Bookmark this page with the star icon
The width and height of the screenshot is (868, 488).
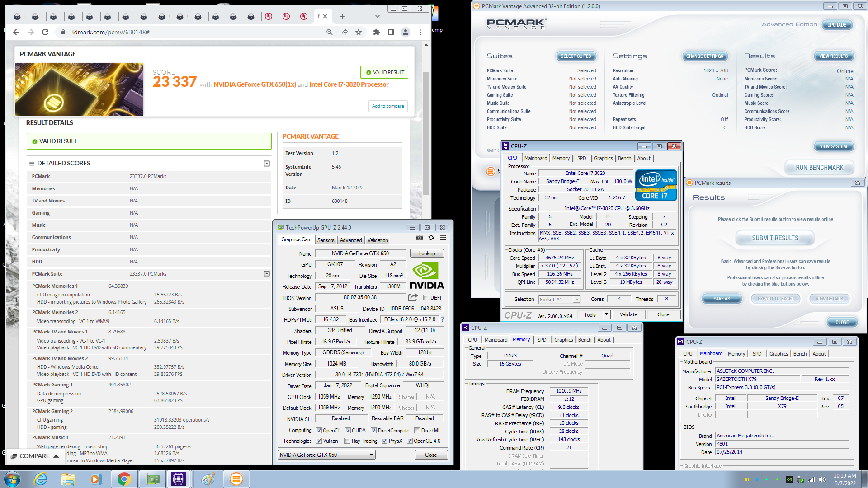click(x=359, y=32)
